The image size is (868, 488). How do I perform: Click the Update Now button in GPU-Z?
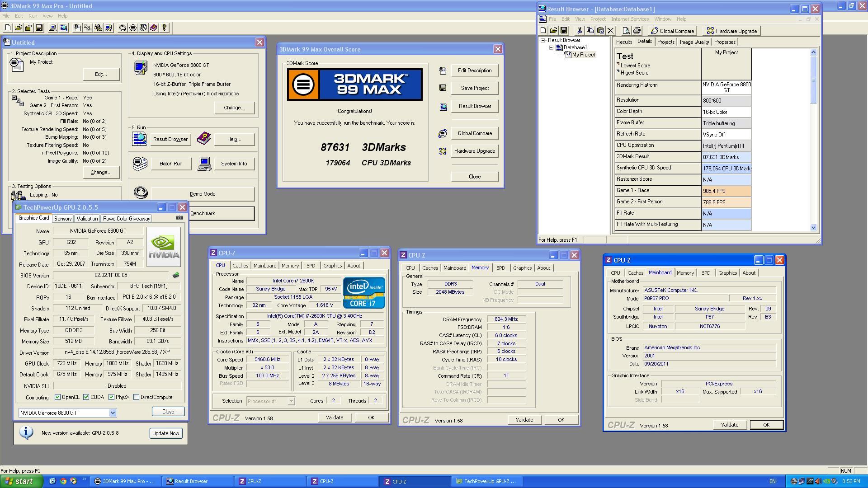click(x=166, y=433)
